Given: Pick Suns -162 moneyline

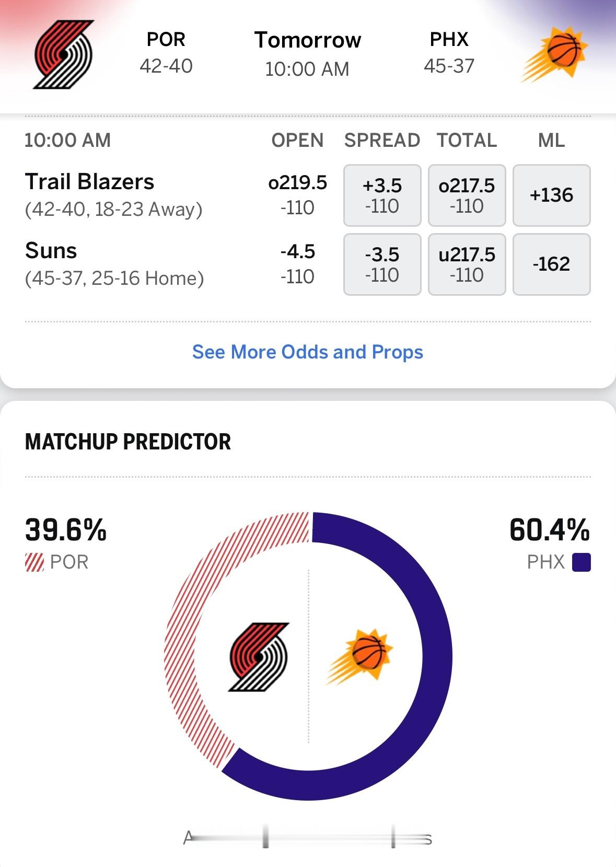Looking at the screenshot, I should click(x=552, y=264).
